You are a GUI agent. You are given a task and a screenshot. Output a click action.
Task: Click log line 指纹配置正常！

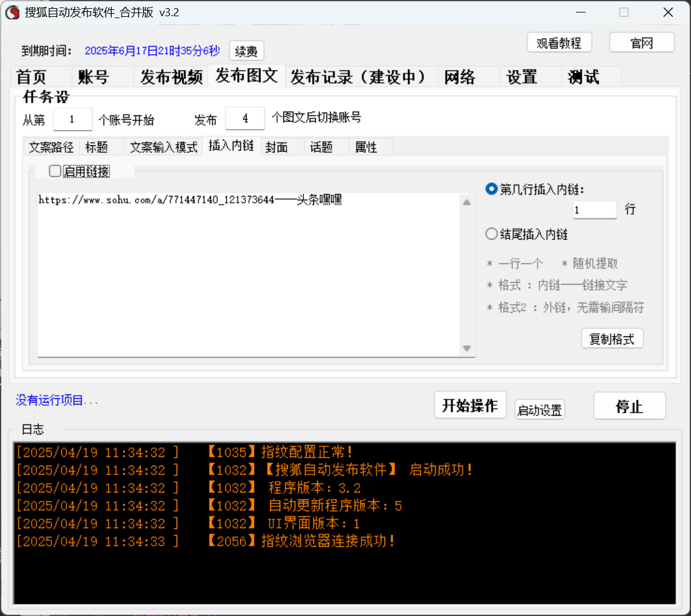pos(185,452)
